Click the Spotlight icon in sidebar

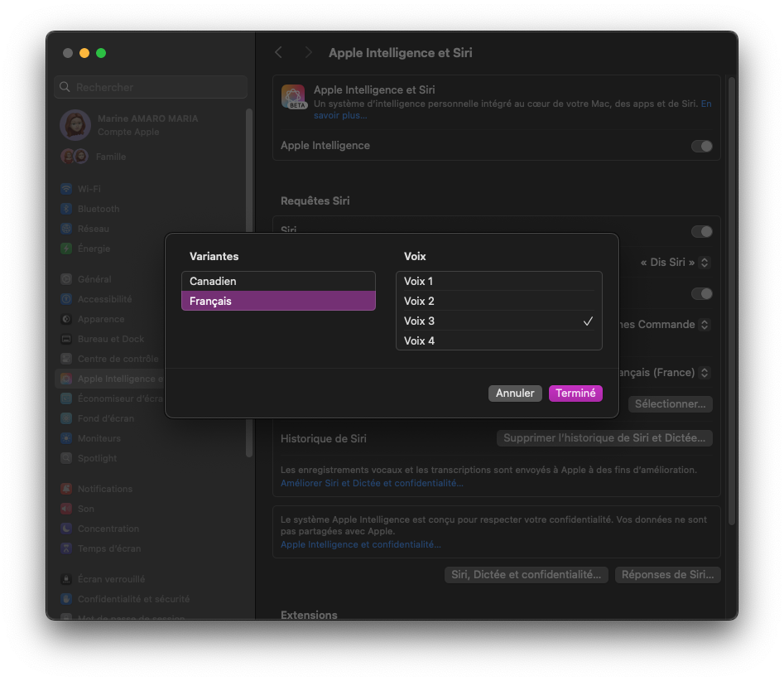click(x=66, y=458)
